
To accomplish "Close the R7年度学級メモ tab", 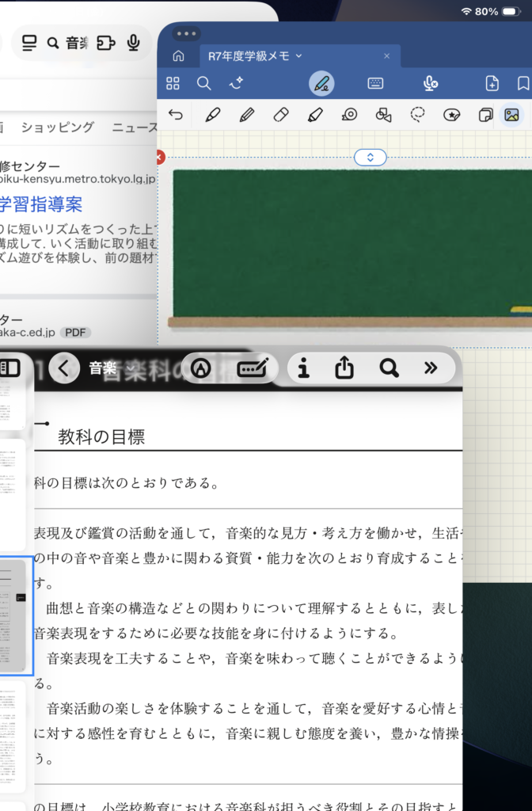I will (x=387, y=56).
